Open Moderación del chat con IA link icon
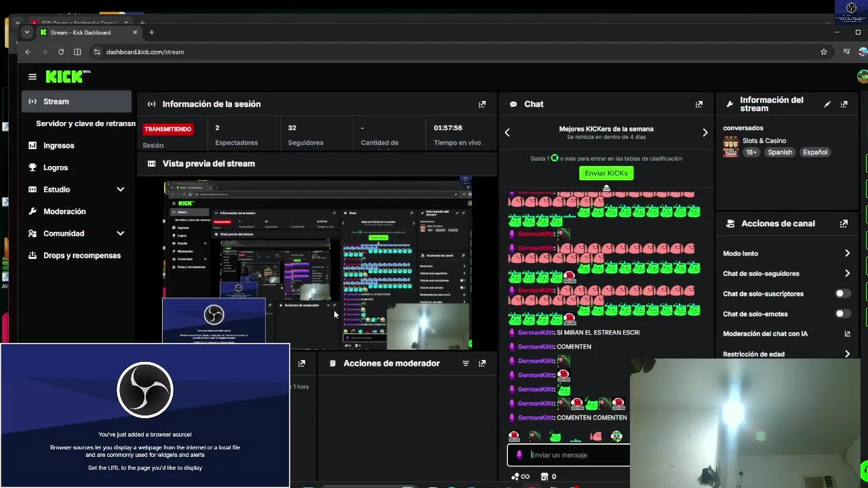Screen dimensions: 868x488 tap(847, 334)
